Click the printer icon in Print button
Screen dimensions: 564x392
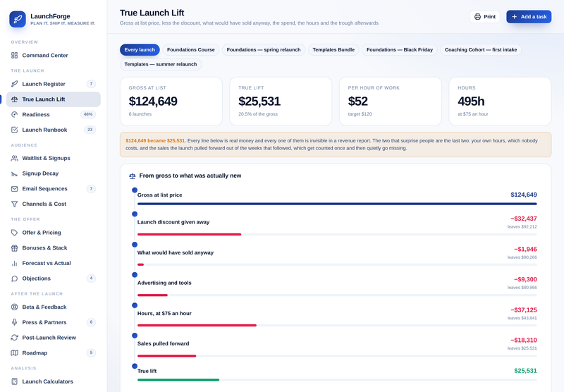click(477, 16)
